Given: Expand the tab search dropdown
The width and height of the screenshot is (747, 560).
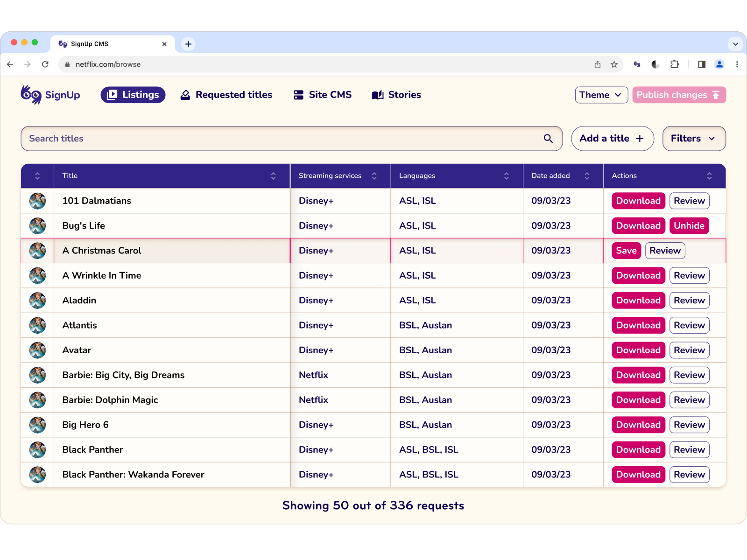Looking at the screenshot, I should click(735, 44).
